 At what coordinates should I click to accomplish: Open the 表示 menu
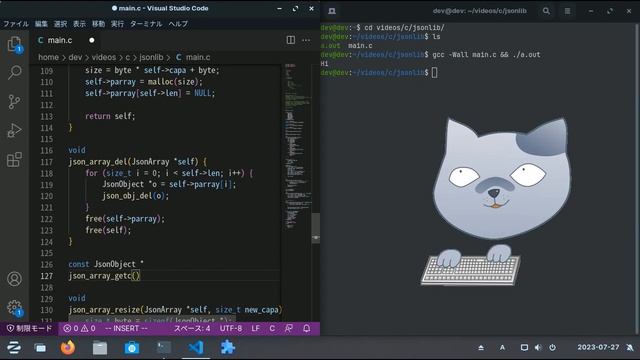tap(79, 24)
